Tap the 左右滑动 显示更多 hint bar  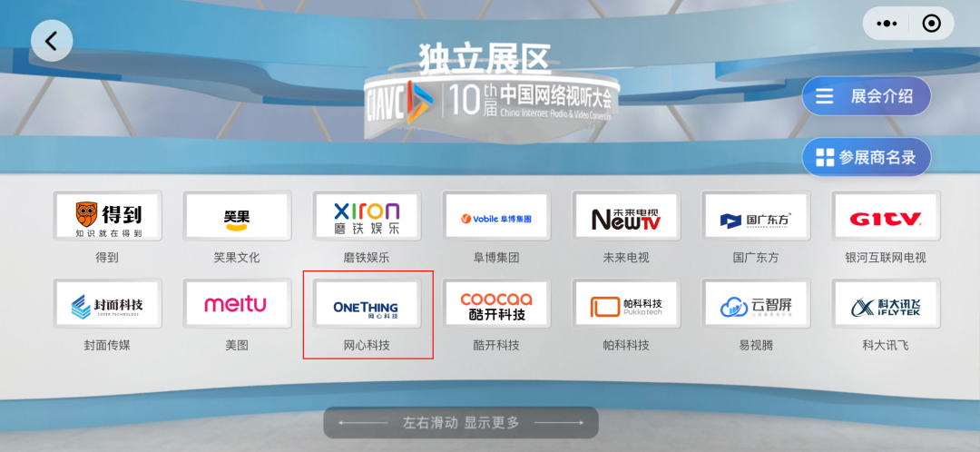(x=461, y=423)
